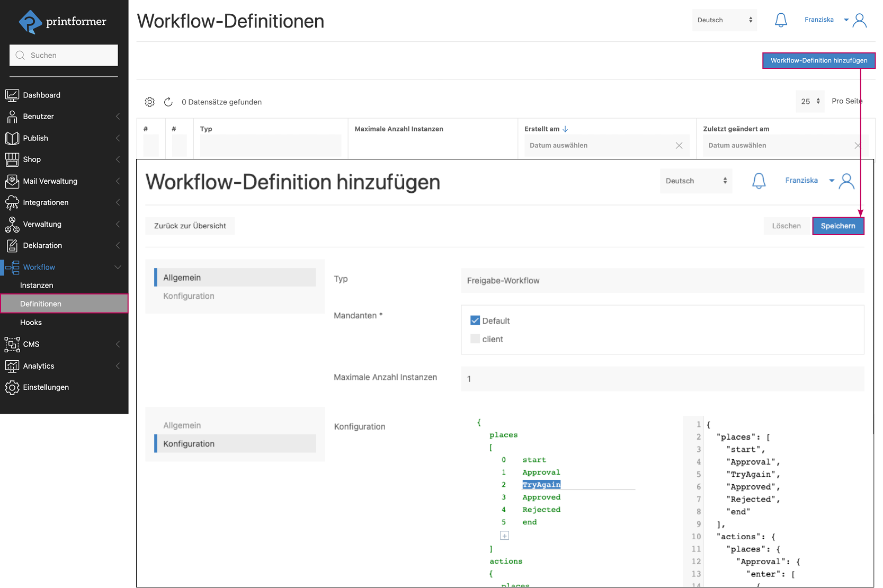Open the table column settings gear
Viewport: 883px width, 588px height.
coord(149,102)
